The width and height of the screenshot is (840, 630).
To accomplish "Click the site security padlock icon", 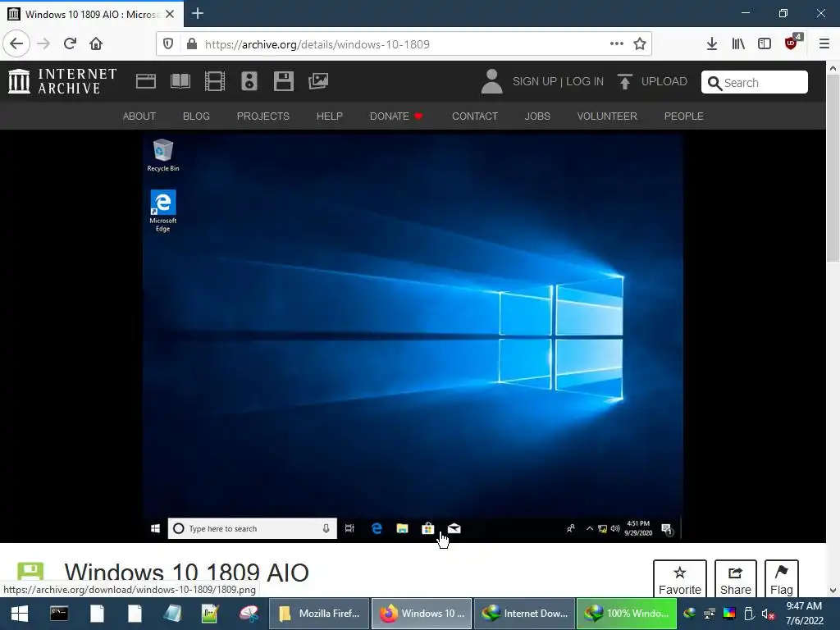I will [x=192, y=44].
